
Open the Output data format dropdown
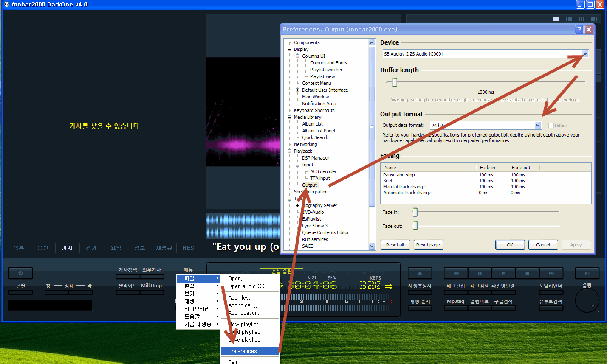(x=538, y=125)
